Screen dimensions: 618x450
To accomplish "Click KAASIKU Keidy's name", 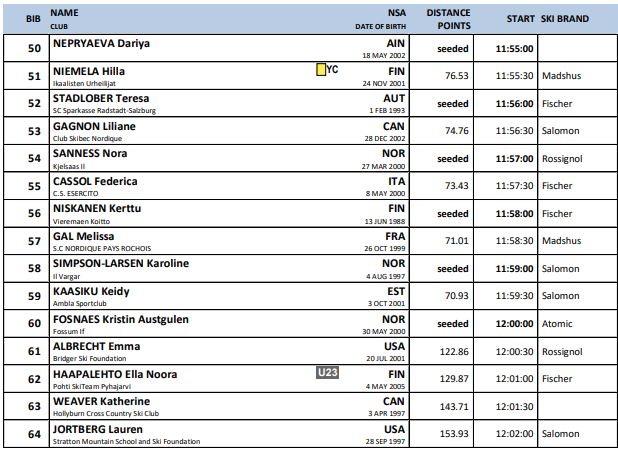I will point(90,291).
